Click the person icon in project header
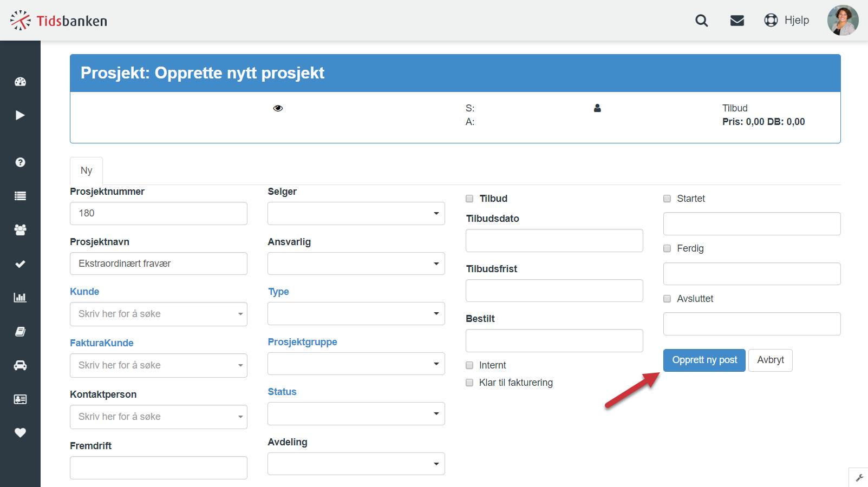This screenshot has width=868, height=487. [x=597, y=108]
